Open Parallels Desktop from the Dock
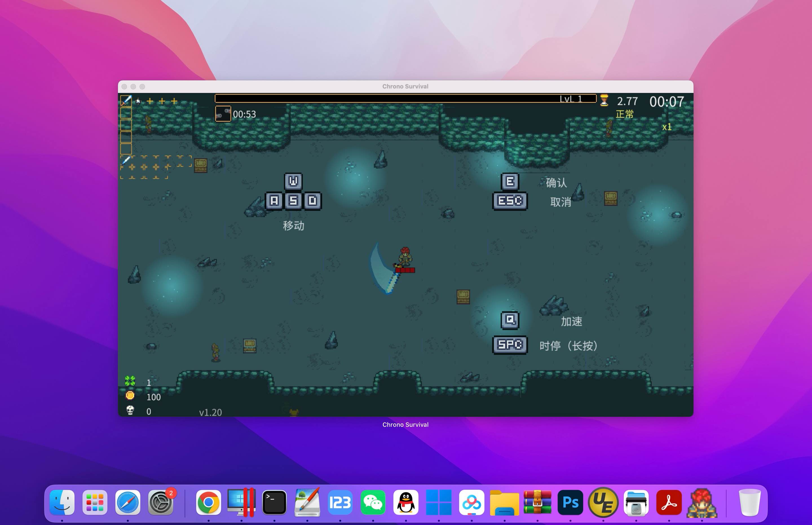 (241, 502)
